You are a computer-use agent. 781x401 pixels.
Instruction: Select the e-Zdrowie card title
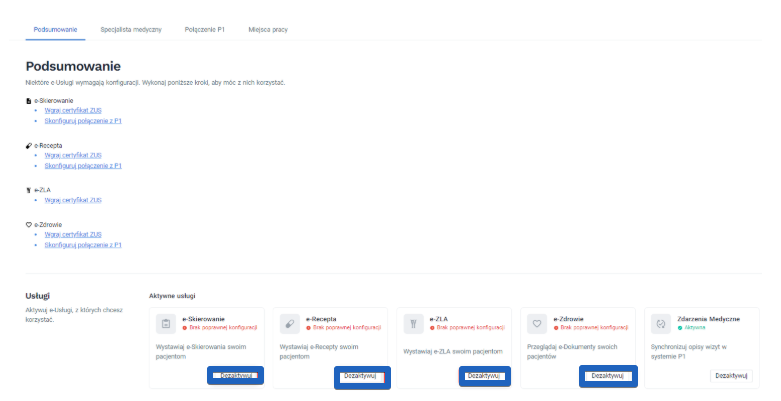click(x=568, y=319)
